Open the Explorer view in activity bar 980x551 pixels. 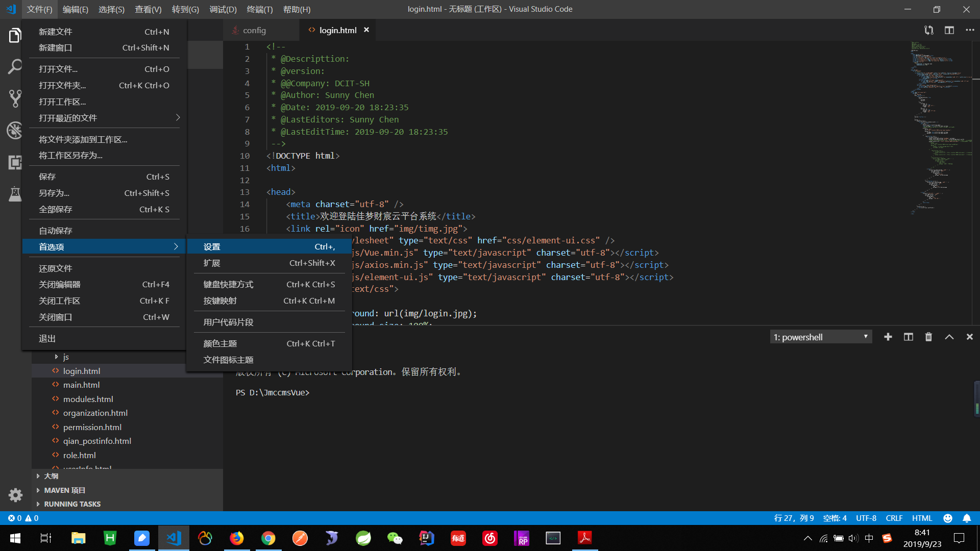15,36
